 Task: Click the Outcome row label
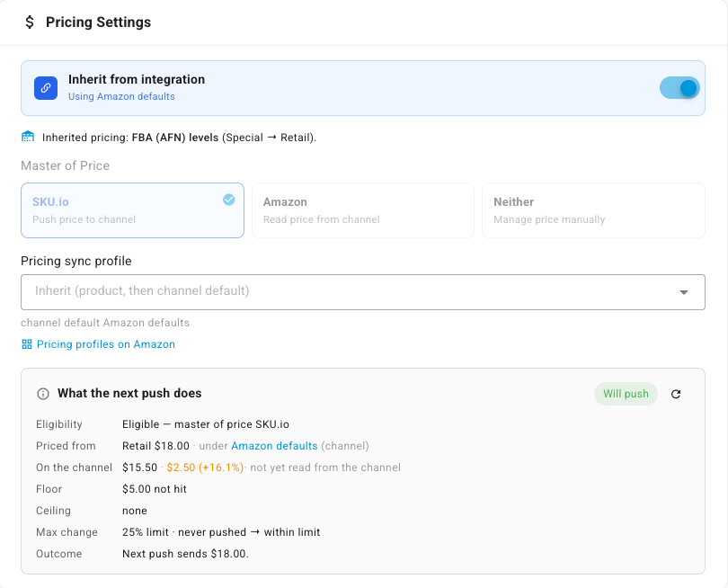[x=59, y=554]
